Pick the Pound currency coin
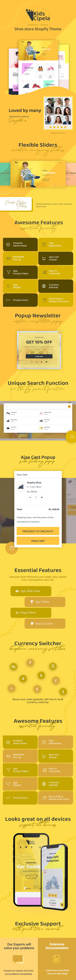The height and width of the screenshot is (980, 76). tap(56, 680)
